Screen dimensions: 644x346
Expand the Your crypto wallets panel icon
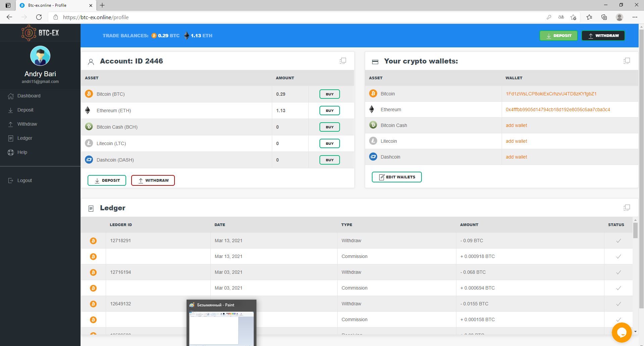coord(627,61)
